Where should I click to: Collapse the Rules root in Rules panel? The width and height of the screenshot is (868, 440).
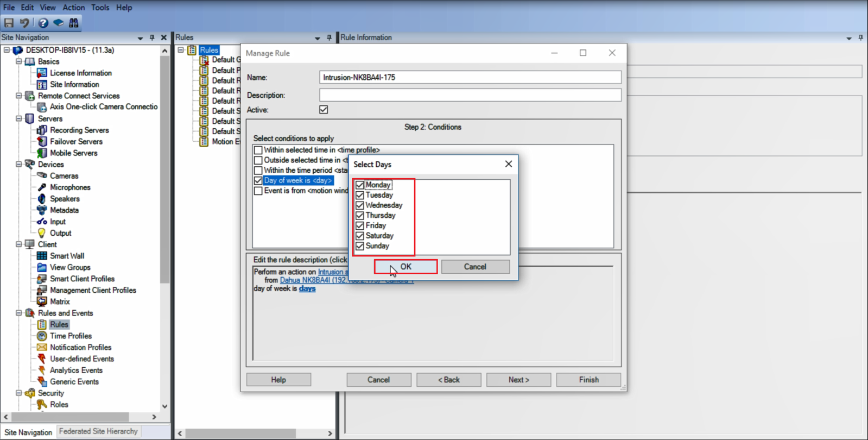pos(181,50)
